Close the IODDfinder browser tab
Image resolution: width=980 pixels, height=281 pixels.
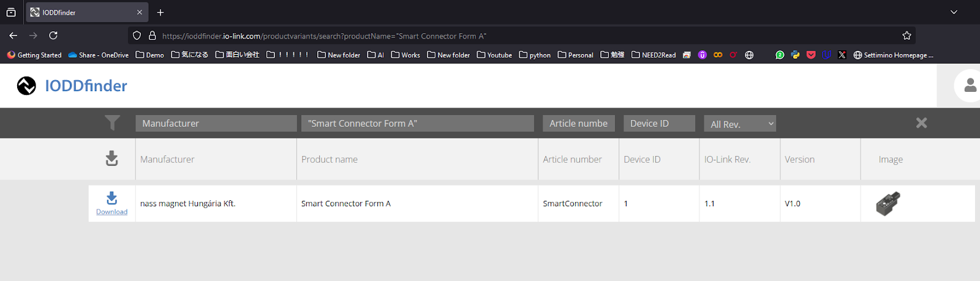(140, 12)
